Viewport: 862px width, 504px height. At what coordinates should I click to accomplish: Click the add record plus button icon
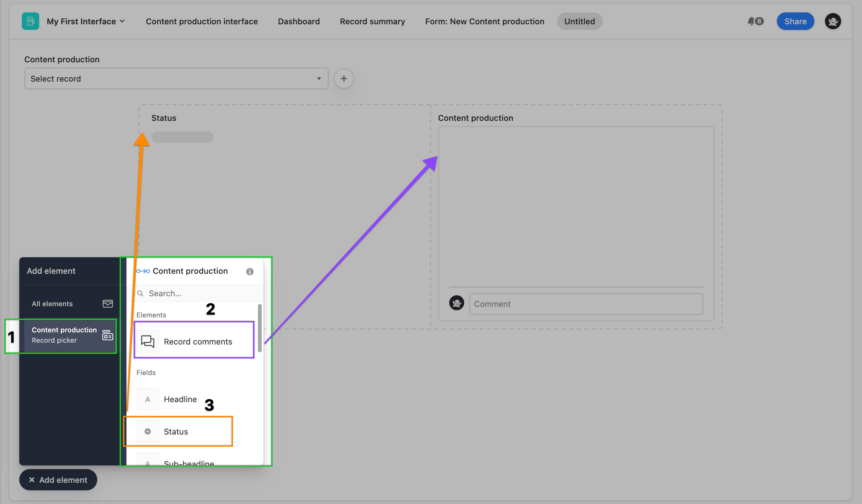coord(344,78)
